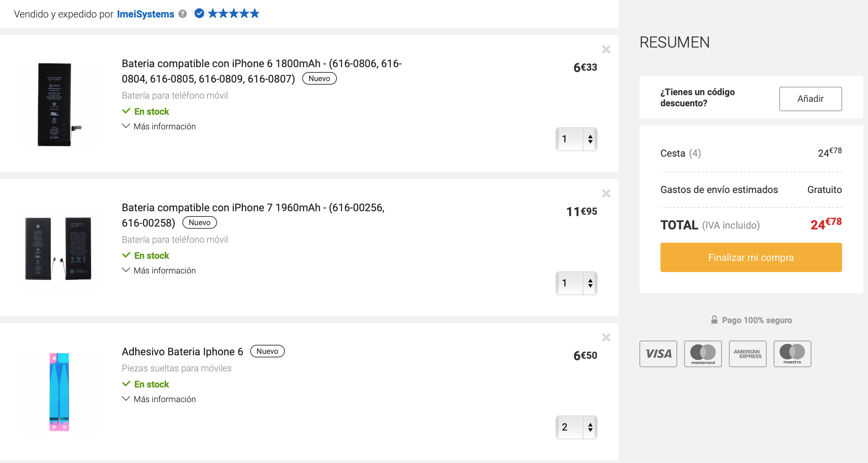Remove Adhesivo Bateria Iphone 6 item
The width and height of the screenshot is (868, 463).
(606, 337)
